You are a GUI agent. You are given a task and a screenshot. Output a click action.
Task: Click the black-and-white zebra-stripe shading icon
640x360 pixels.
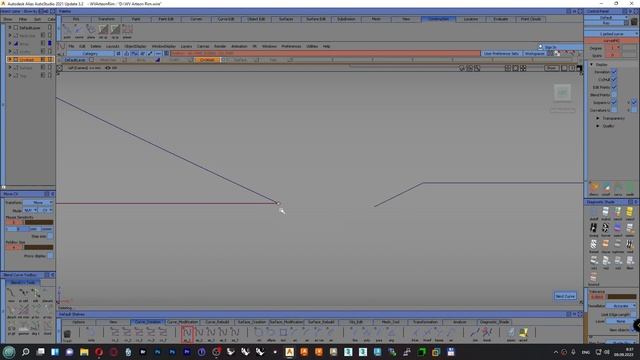pos(593,228)
